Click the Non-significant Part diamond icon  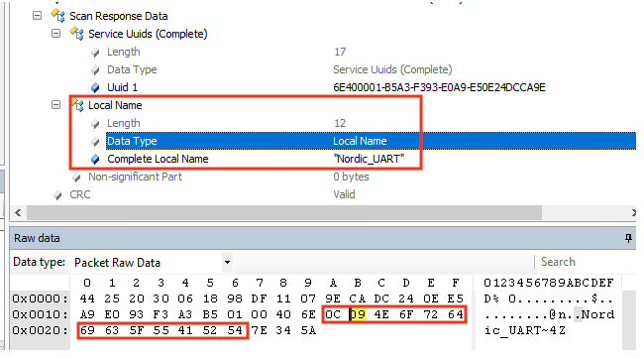click(x=76, y=178)
